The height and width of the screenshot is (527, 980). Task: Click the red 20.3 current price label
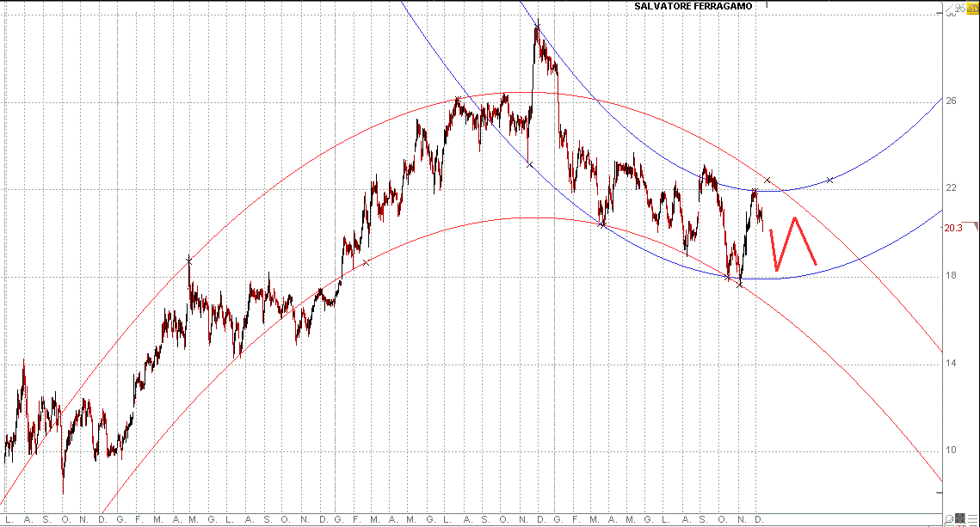click(x=952, y=229)
